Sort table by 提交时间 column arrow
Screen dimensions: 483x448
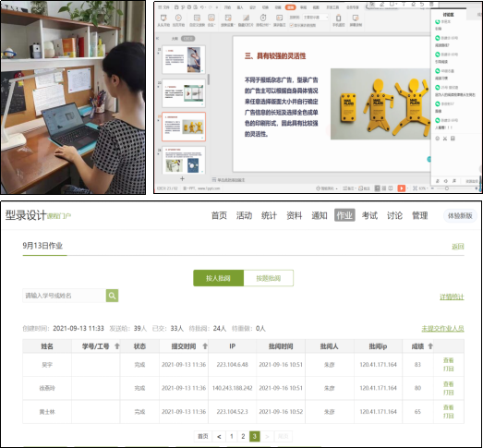click(205, 346)
